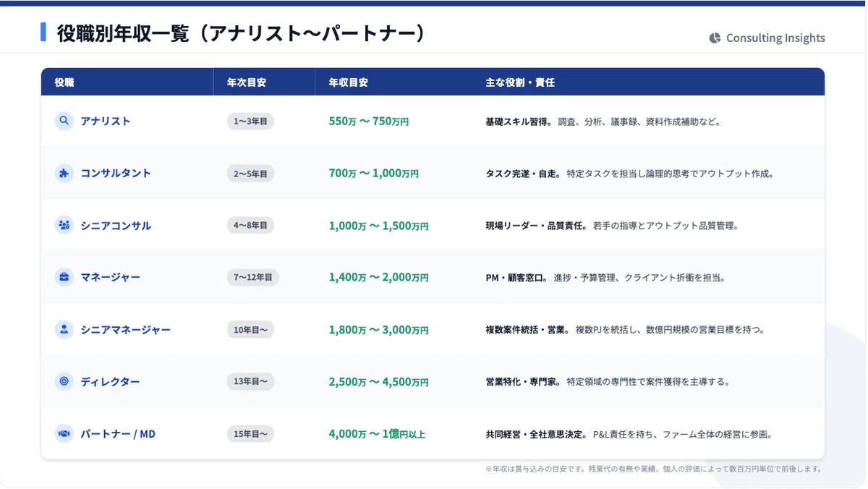Click the ディレクター role name
Screen dimensions: 868x489
pyautogui.click(x=111, y=382)
